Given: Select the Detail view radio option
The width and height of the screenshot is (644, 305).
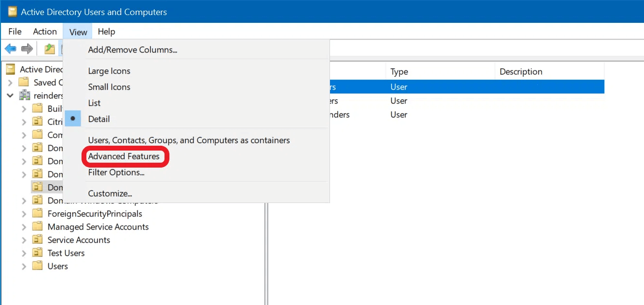Looking at the screenshot, I should [x=99, y=119].
